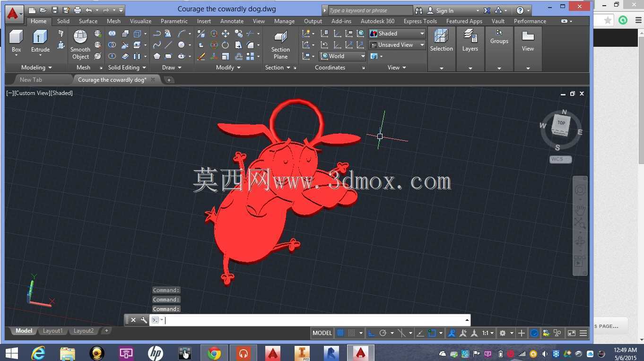
Task: Switch to the Solid ribbon tab
Action: (63, 21)
